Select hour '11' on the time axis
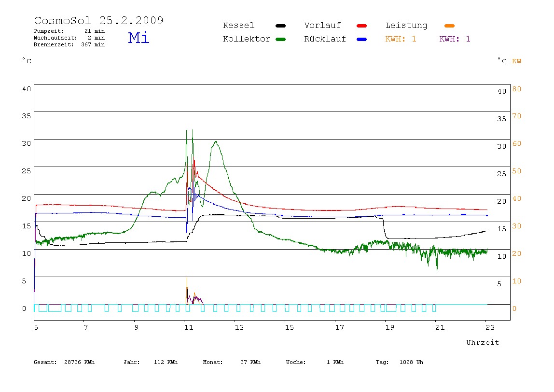This screenshot has height=392, width=554. [x=189, y=328]
